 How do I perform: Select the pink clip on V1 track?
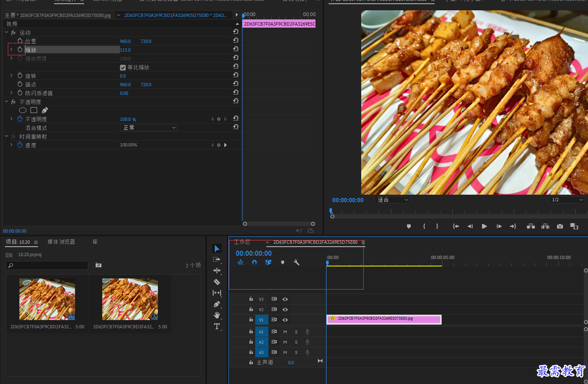pyautogui.click(x=384, y=319)
